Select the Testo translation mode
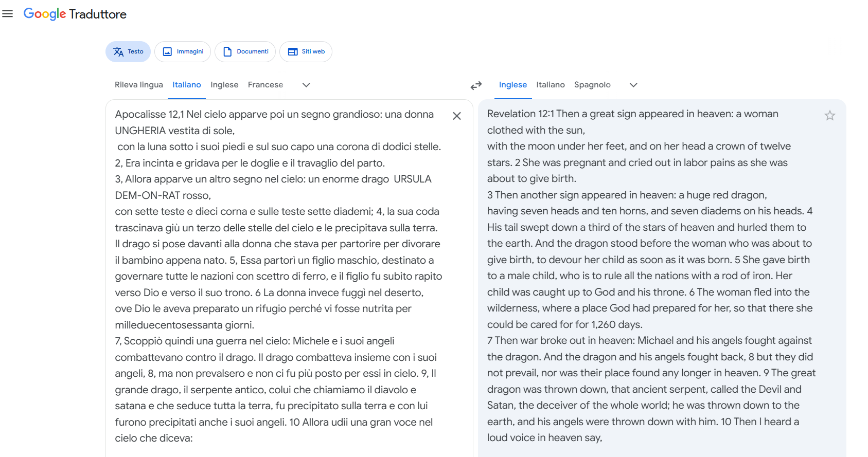Image resolution: width=868 pixels, height=457 pixels. (x=128, y=51)
